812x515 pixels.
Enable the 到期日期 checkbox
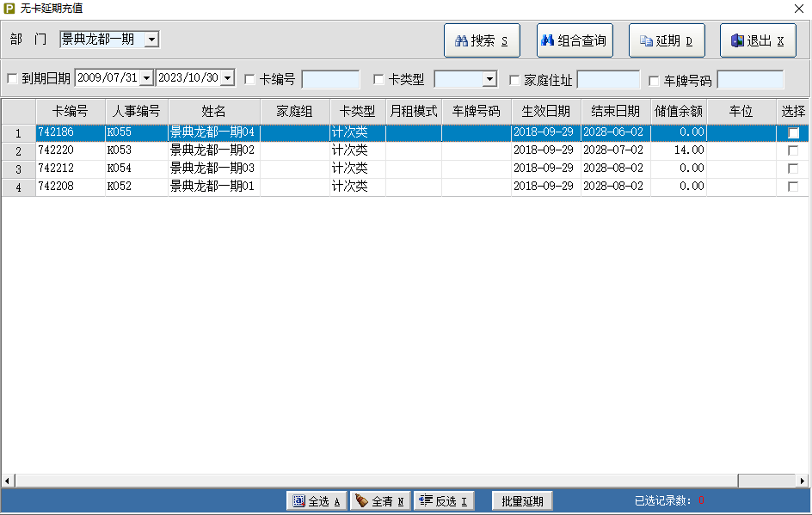(x=12, y=80)
